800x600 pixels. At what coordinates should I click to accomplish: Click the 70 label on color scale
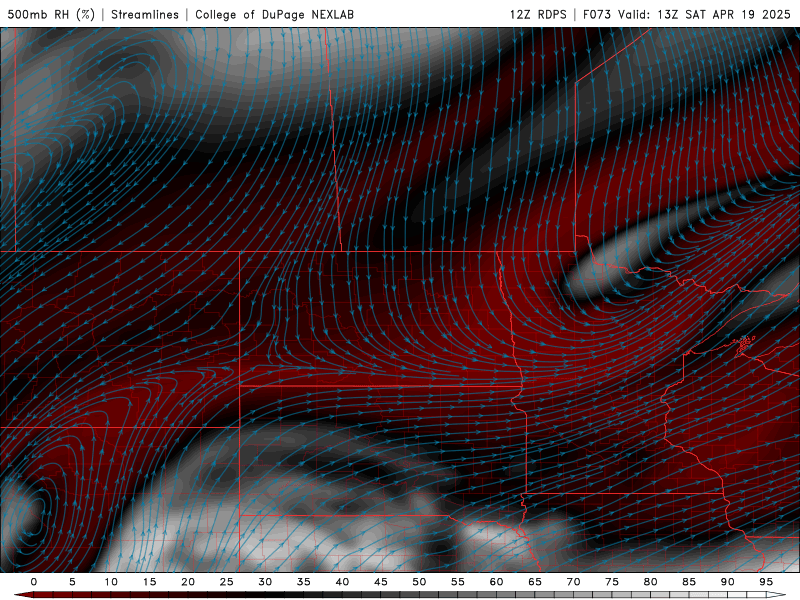[573, 582]
